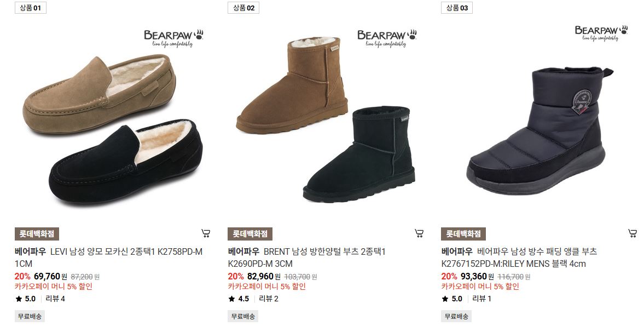The height and width of the screenshot is (326, 644).
Task: Click 카카오페이 머니 5% 할인 under third product
Action: click(x=480, y=287)
